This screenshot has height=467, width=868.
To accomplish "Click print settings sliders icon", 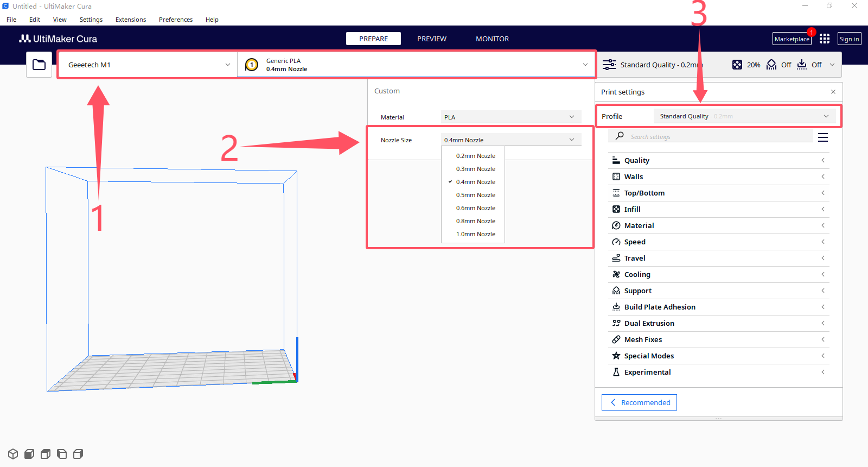I will click(609, 65).
